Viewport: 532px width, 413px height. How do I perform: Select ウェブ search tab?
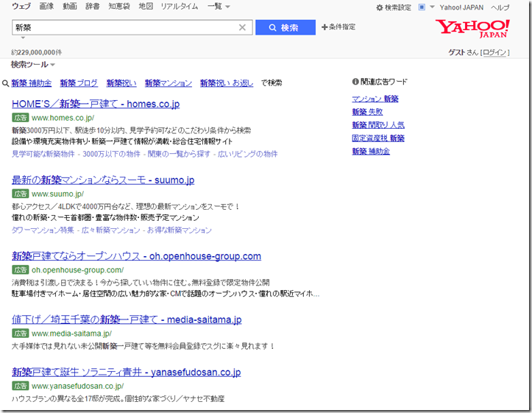pos(21,6)
